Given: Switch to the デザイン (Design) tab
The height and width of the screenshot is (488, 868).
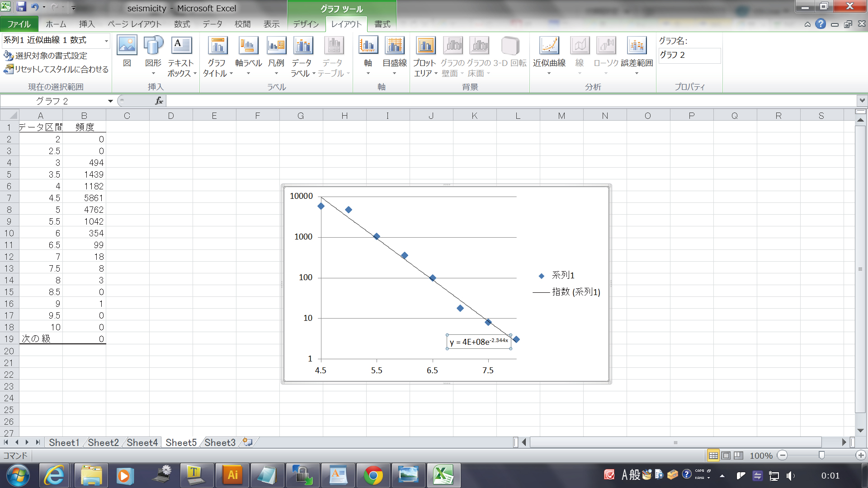Looking at the screenshot, I should tap(306, 24).
